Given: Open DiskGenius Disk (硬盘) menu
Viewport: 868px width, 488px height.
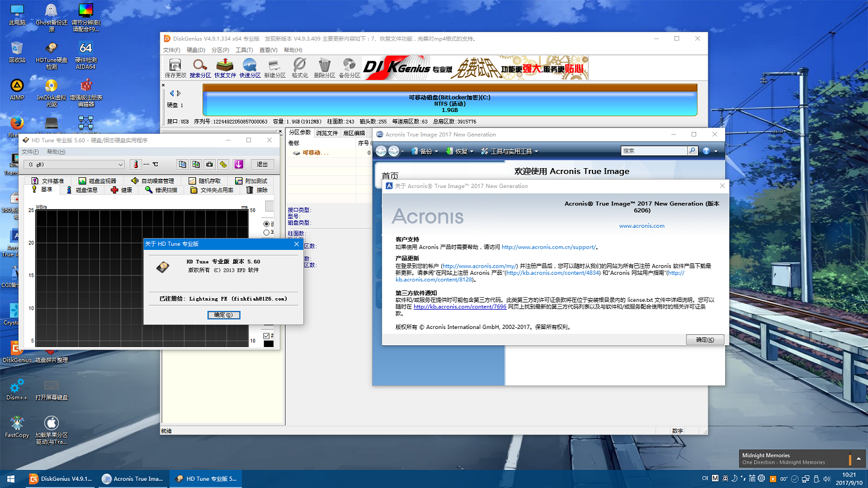Looking at the screenshot, I should click(196, 50).
